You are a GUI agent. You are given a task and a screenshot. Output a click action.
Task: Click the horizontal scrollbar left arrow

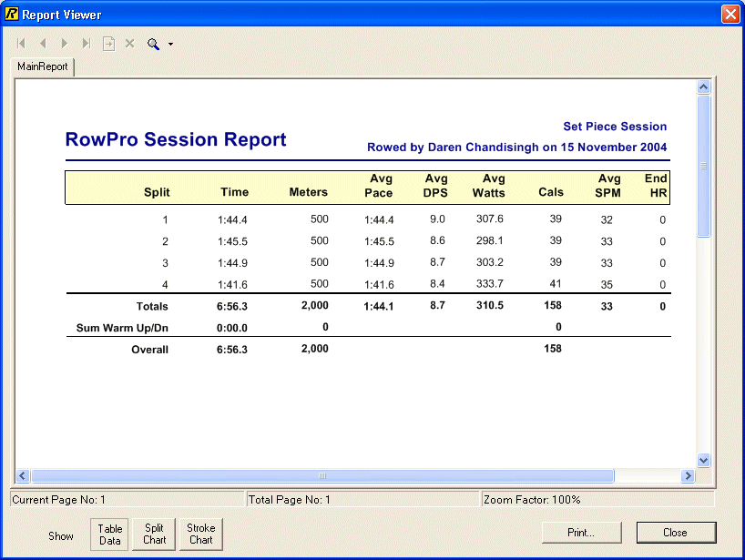coord(23,475)
